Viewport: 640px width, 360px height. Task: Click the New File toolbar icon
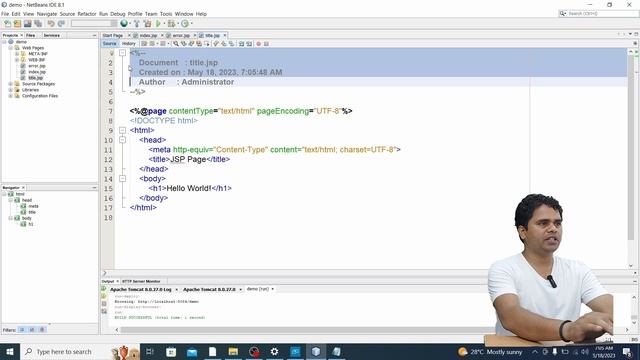coord(7,24)
